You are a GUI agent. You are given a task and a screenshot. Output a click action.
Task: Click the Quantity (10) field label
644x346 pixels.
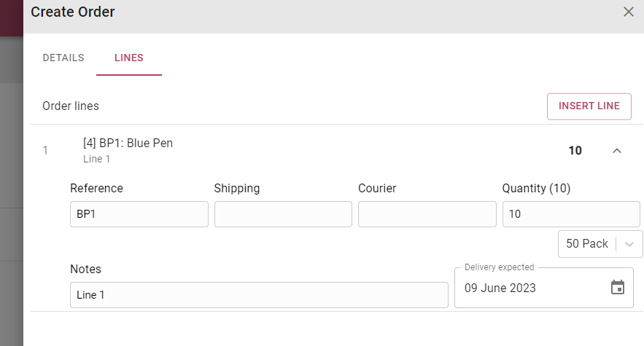click(536, 189)
